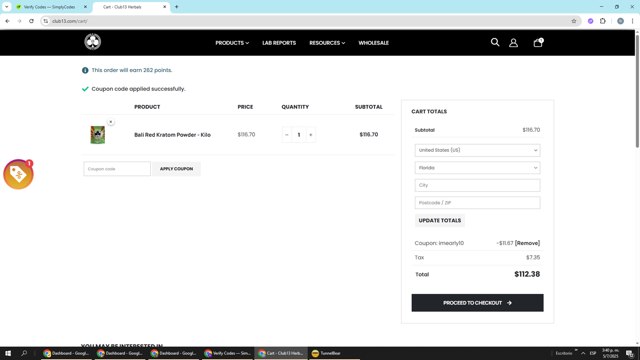Open Windows taskbar search
This screenshot has width=640, height=360.
24,353
